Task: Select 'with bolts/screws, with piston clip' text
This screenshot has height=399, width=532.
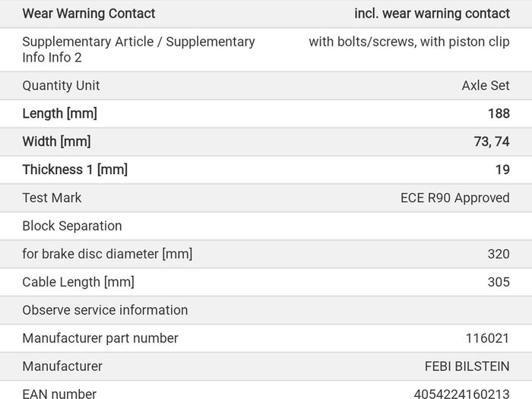Action: (409, 42)
